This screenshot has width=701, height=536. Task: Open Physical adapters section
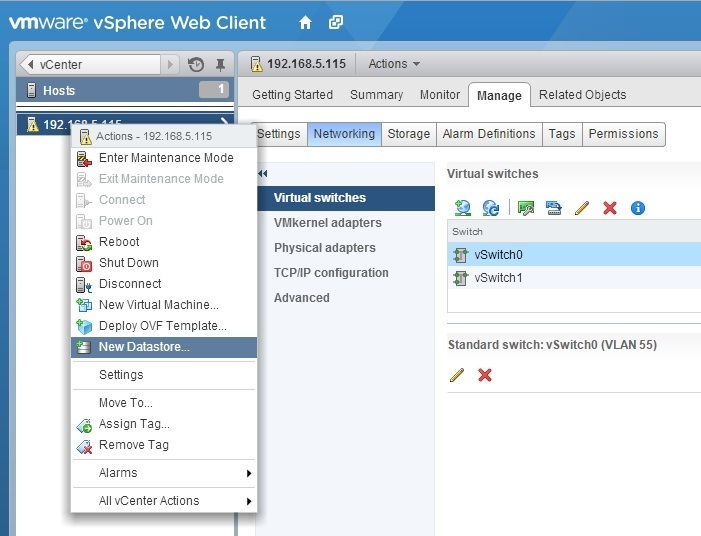pyautogui.click(x=346, y=248)
